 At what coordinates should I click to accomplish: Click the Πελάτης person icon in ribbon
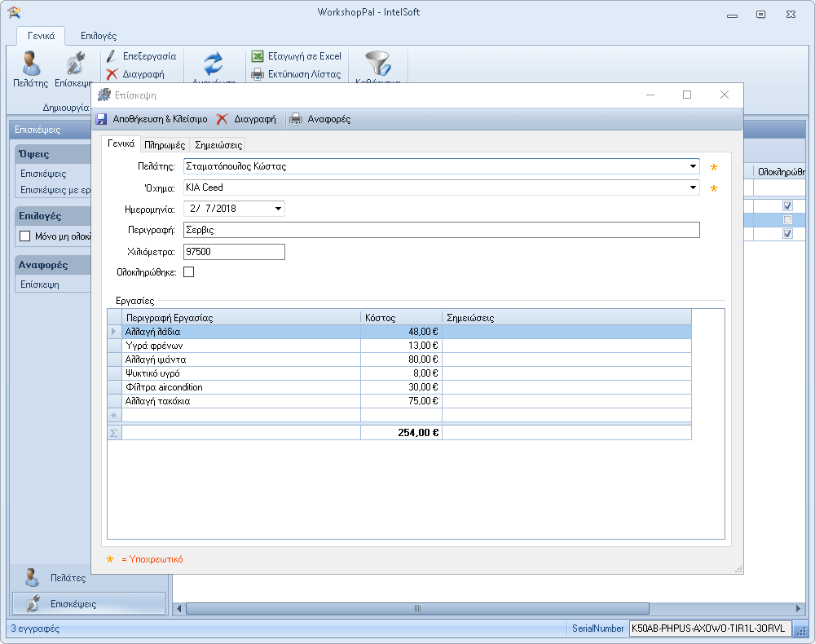pyautogui.click(x=30, y=64)
